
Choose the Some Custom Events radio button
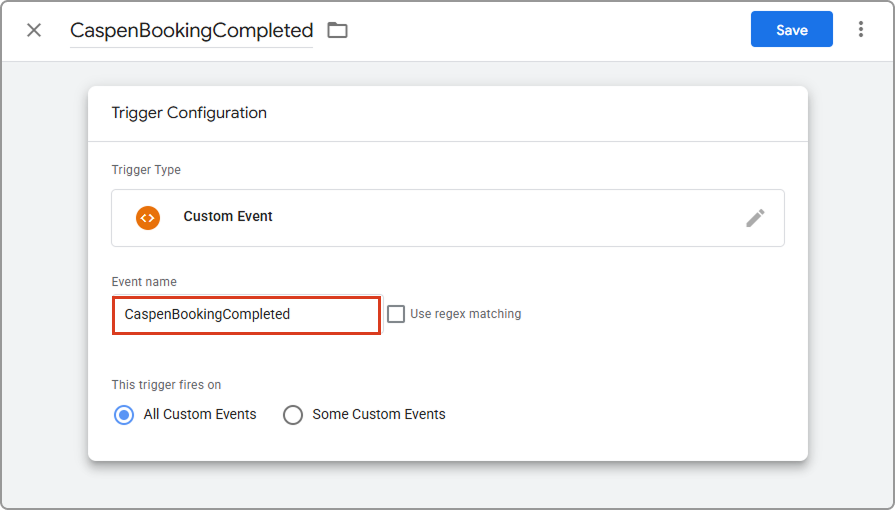[x=293, y=414]
